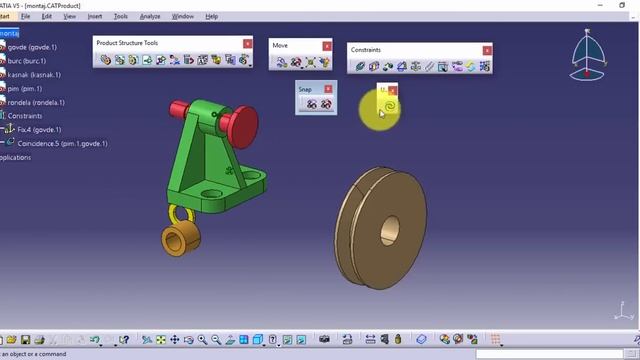Click the Reuse Pattern icon in Constraints toolbar
The width and height of the screenshot is (640, 360).
pos(484,66)
